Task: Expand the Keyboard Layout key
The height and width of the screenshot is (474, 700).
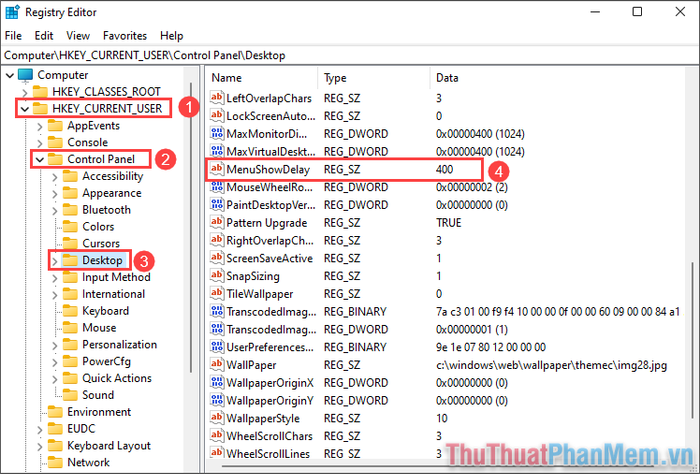Action: pyautogui.click(x=40, y=446)
